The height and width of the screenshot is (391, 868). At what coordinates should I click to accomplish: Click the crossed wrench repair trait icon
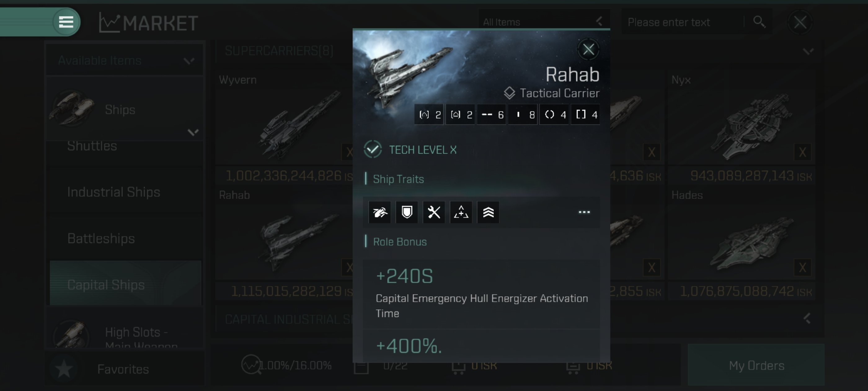[434, 212]
